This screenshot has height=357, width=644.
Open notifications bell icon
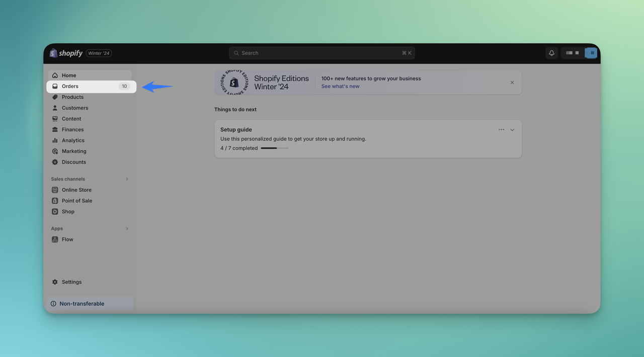551,53
